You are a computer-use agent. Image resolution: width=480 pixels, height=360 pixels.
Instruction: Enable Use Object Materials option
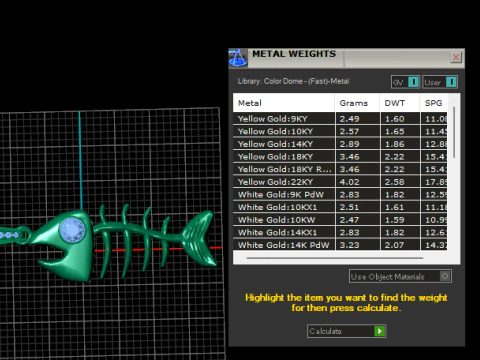[400, 276]
